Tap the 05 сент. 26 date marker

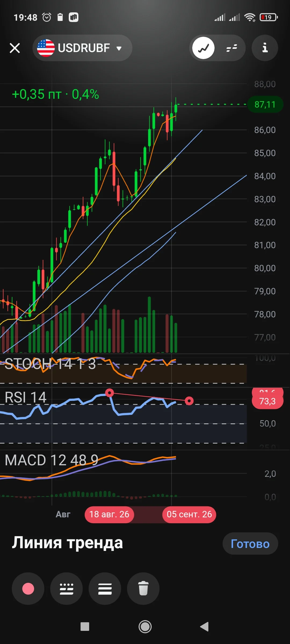click(x=189, y=514)
